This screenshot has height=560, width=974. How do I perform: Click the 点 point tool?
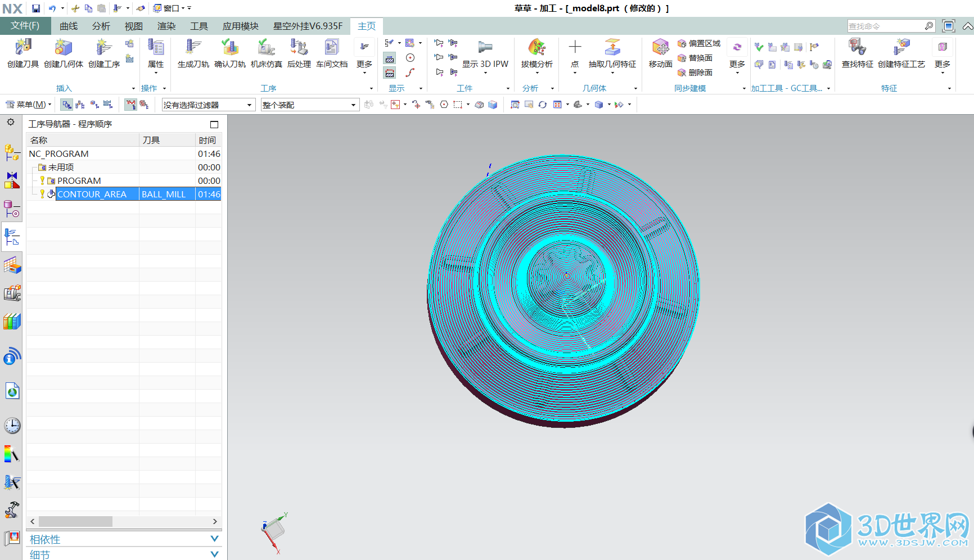point(575,53)
